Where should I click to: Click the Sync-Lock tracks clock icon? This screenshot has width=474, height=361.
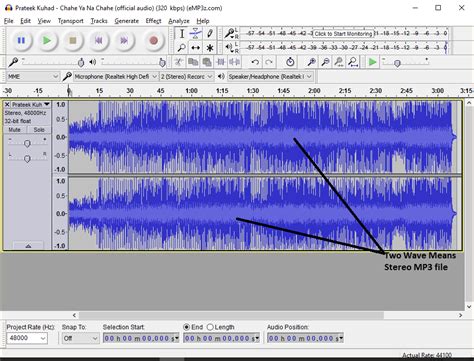(290, 62)
